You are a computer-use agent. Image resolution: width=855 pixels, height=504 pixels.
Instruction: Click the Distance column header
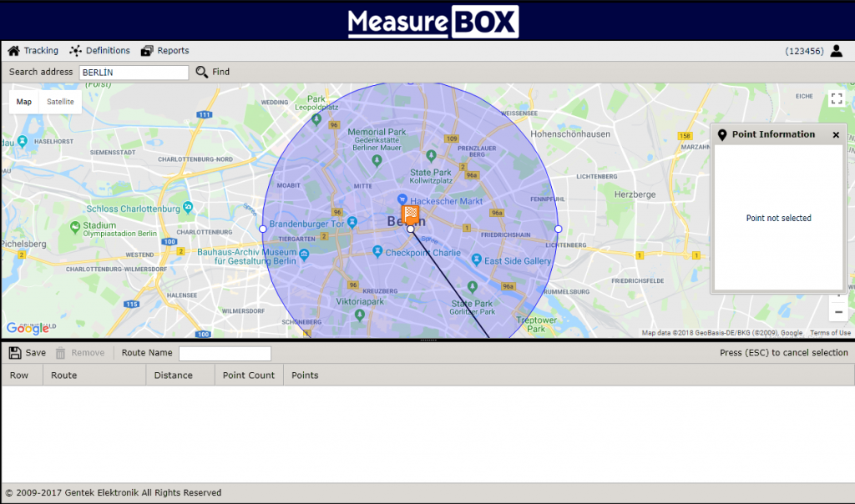173,375
